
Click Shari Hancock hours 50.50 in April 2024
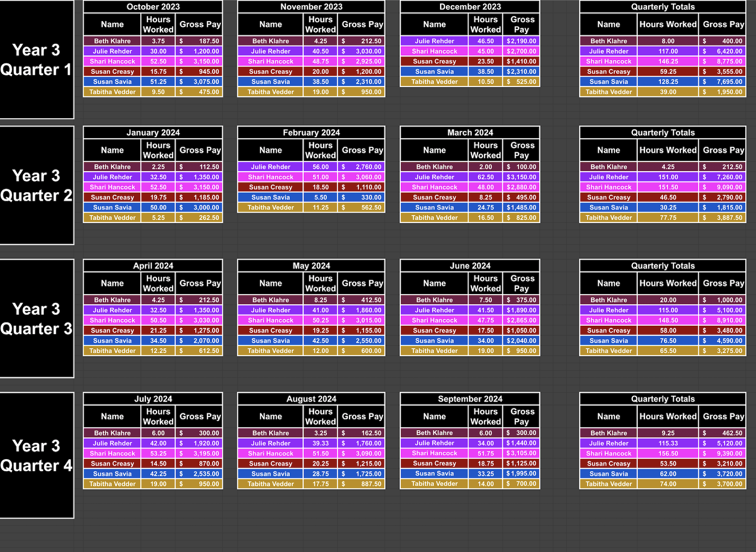(x=158, y=320)
